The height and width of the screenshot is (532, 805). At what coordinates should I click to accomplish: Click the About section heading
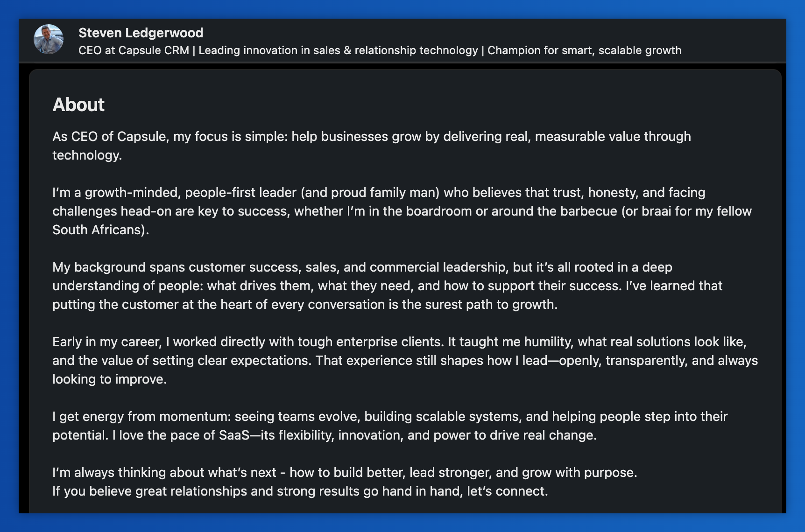pos(78,105)
